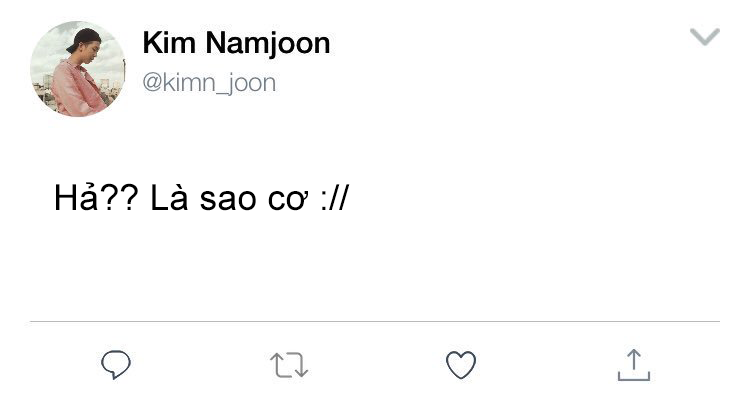This screenshot has width=750, height=407.
Task: Share the tweet via the upload arrow icon
Action: (x=633, y=365)
